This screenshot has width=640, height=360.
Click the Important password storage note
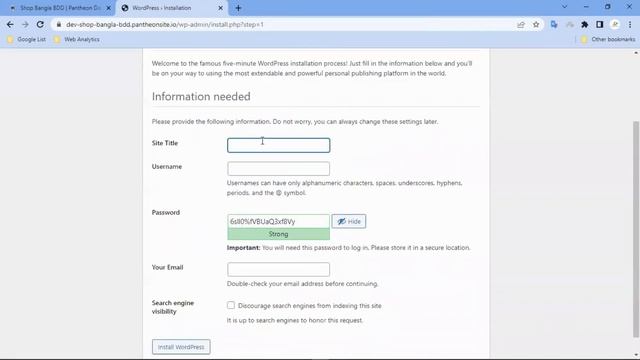349,248
